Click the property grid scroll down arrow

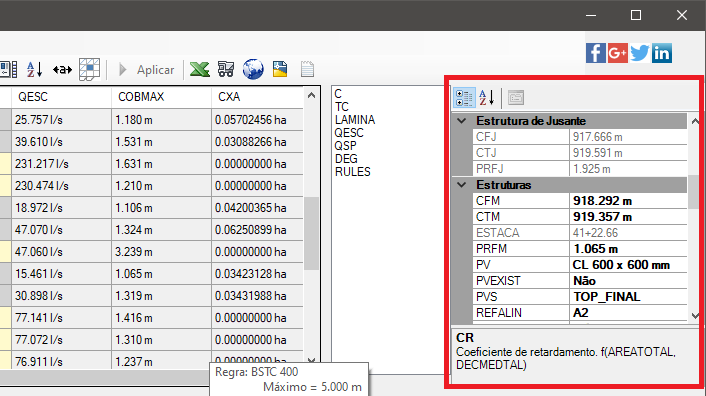click(695, 315)
